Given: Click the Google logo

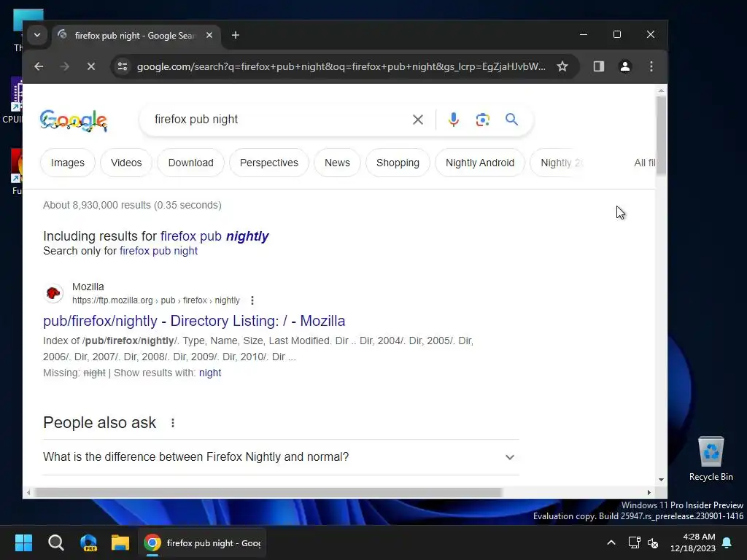Looking at the screenshot, I should click(74, 120).
